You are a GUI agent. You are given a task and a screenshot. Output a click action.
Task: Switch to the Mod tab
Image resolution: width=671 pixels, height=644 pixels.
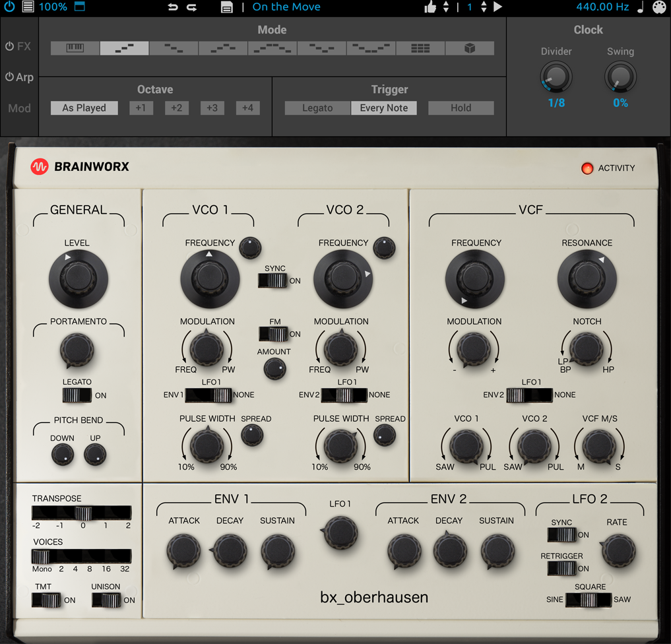click(x=19, y=108)
